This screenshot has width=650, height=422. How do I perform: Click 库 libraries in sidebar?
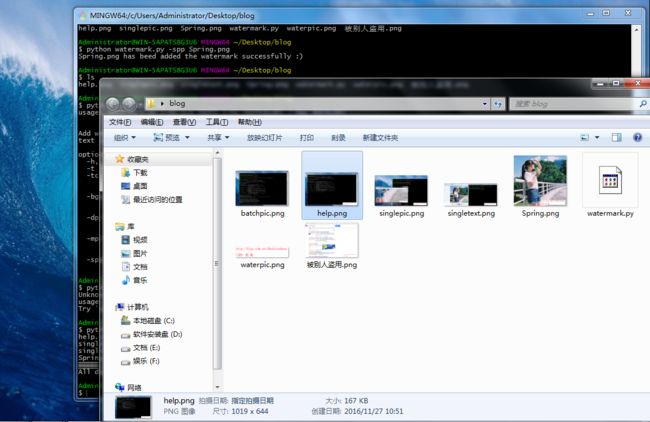[x=131, y=226]
